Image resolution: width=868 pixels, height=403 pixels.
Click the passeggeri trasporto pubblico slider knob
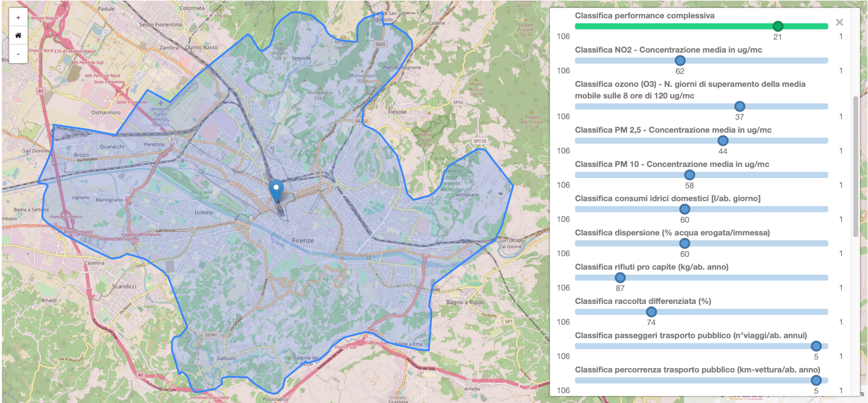(816, 346)
